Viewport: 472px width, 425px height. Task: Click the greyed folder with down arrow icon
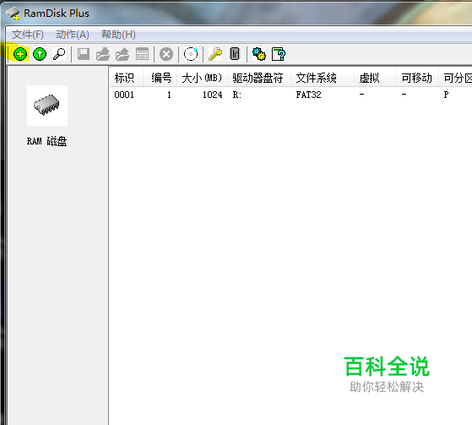(x=103, y=54)
